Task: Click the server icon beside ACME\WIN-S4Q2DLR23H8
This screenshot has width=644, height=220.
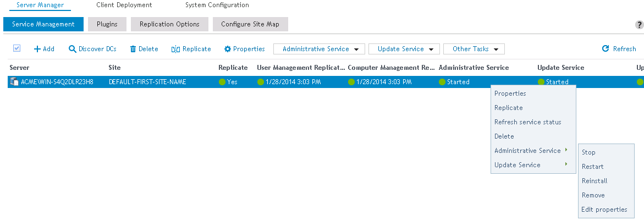Action: (14, 82)
